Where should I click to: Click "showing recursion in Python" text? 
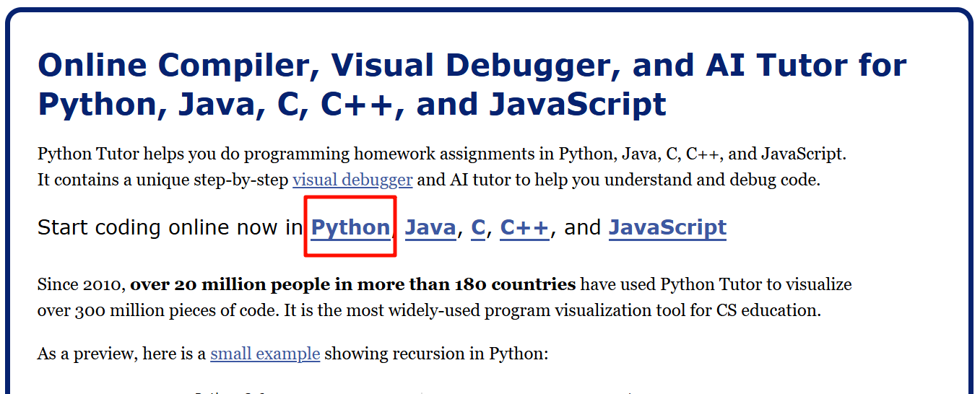point(435,354)
